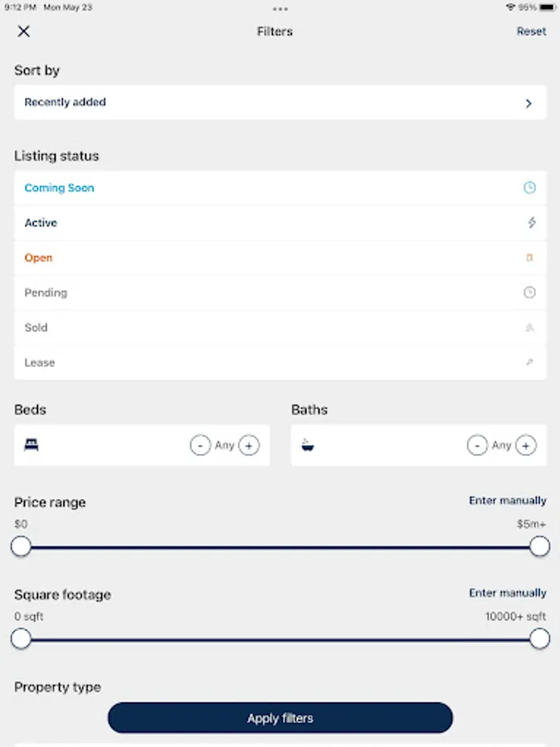Tap the Pending clock icon
The height and width of the screenshot is (747, 560).
pos(529,293)
